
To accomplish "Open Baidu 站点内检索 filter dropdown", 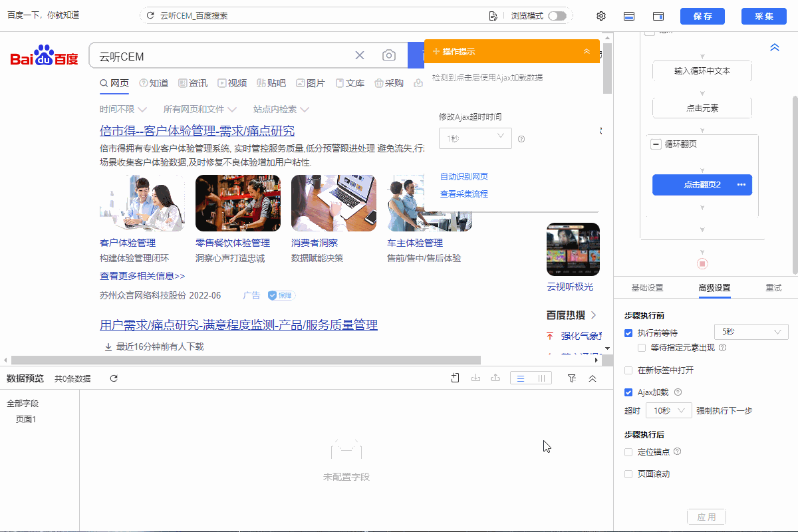I will click(281, 109).
